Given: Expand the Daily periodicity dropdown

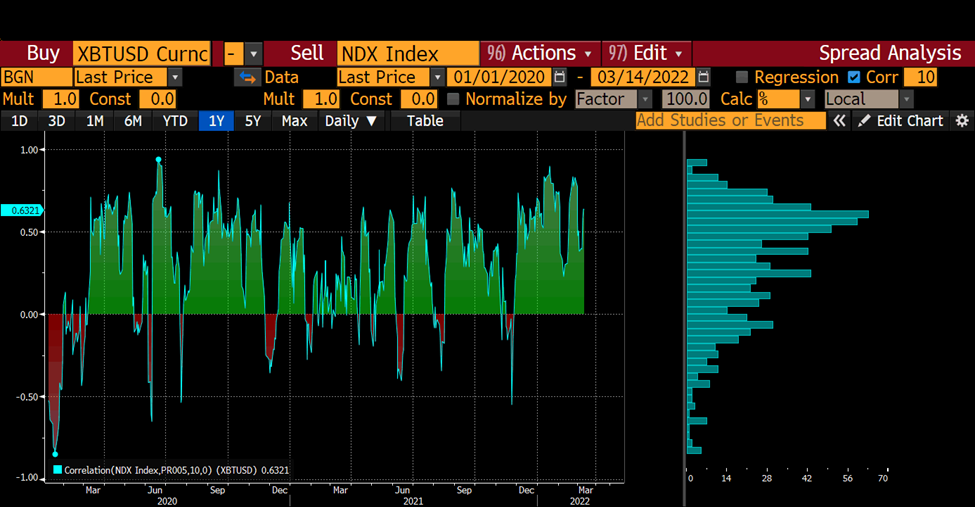Looking at the screenshot, I should pyautogui.click(x=352, y=121).
